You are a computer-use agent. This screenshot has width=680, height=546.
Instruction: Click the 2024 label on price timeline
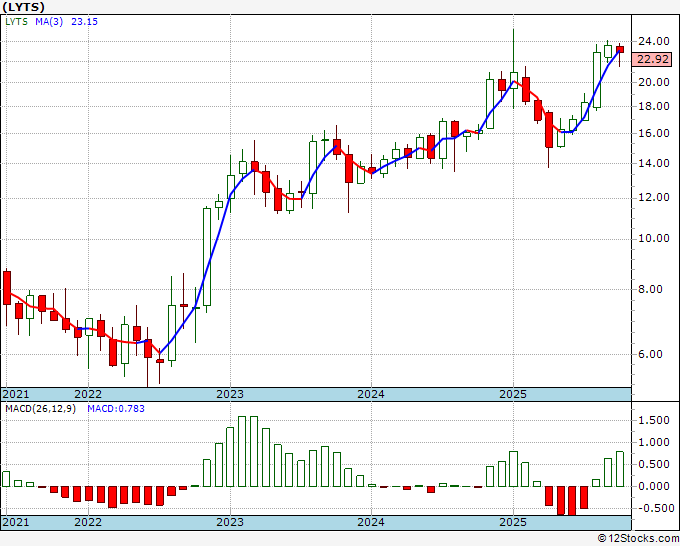pyautogui.click(x=371, y=394)
